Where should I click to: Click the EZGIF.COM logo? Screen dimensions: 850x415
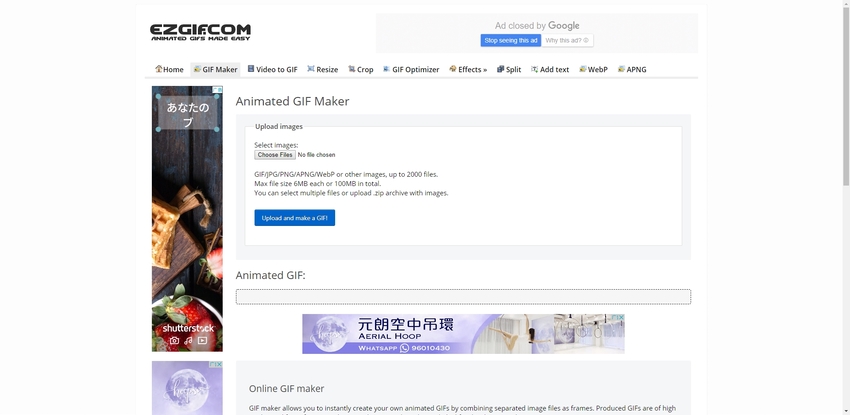pos(200,32)
